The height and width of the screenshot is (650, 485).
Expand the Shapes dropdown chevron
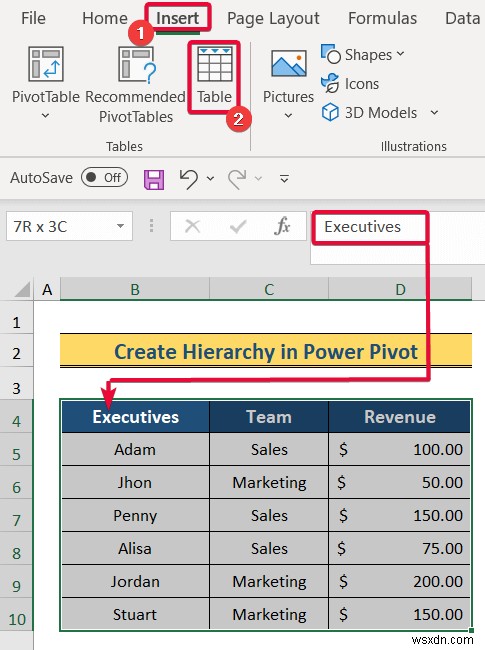400,54
